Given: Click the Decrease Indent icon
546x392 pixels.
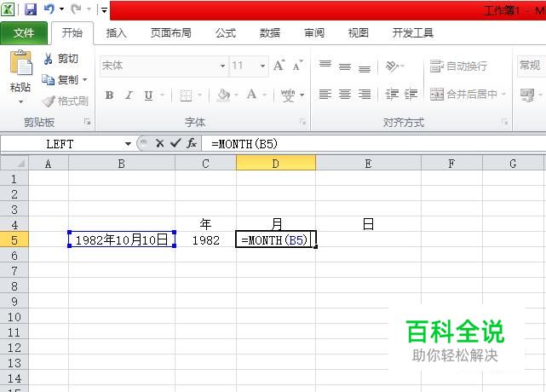Looking at the screenshot, I should click(x=392, y=94).
